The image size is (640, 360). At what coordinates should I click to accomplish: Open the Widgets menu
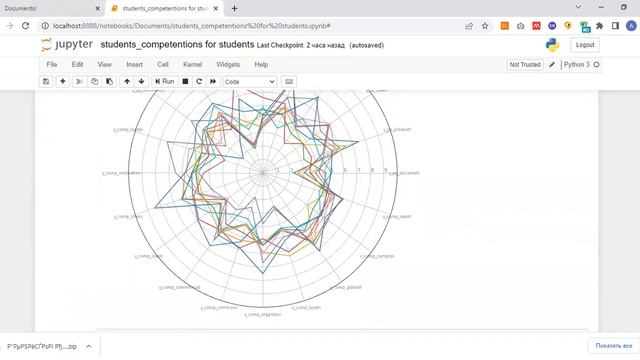[228, 64]
